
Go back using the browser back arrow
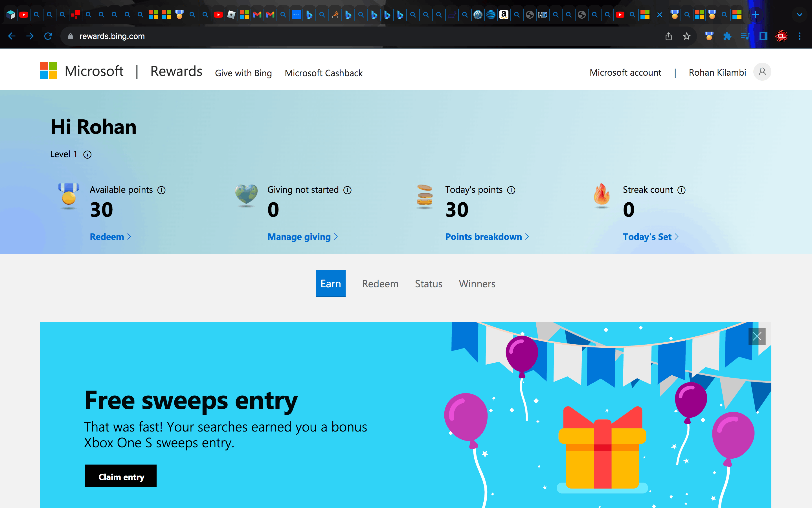tap(12, 36)
